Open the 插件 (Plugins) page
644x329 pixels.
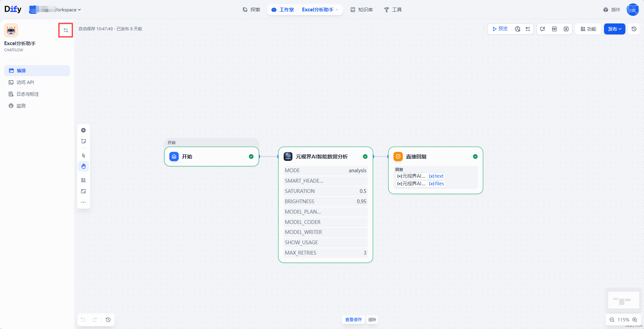click(612, 10)
